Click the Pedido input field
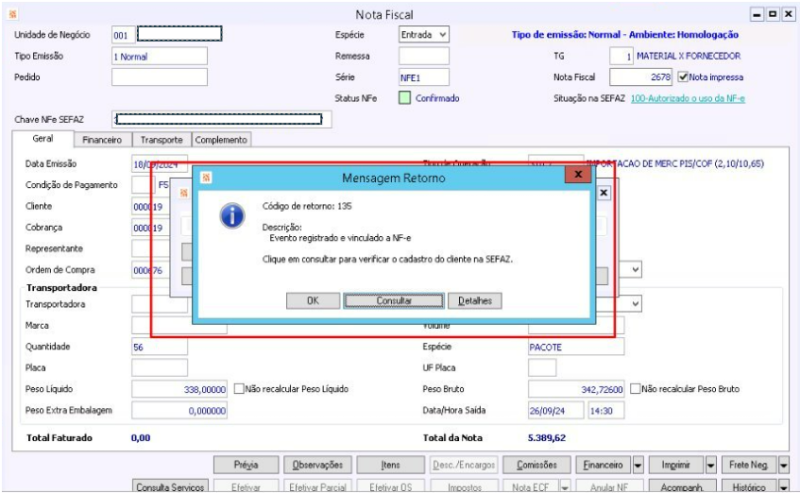Image resolution: width=800 pixels, height=493 pixels. coord(159,77)
